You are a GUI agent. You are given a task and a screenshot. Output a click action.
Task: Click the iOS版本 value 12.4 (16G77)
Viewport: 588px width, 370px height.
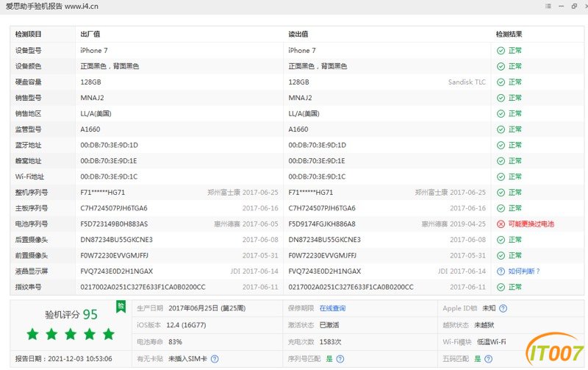point(187,325)
